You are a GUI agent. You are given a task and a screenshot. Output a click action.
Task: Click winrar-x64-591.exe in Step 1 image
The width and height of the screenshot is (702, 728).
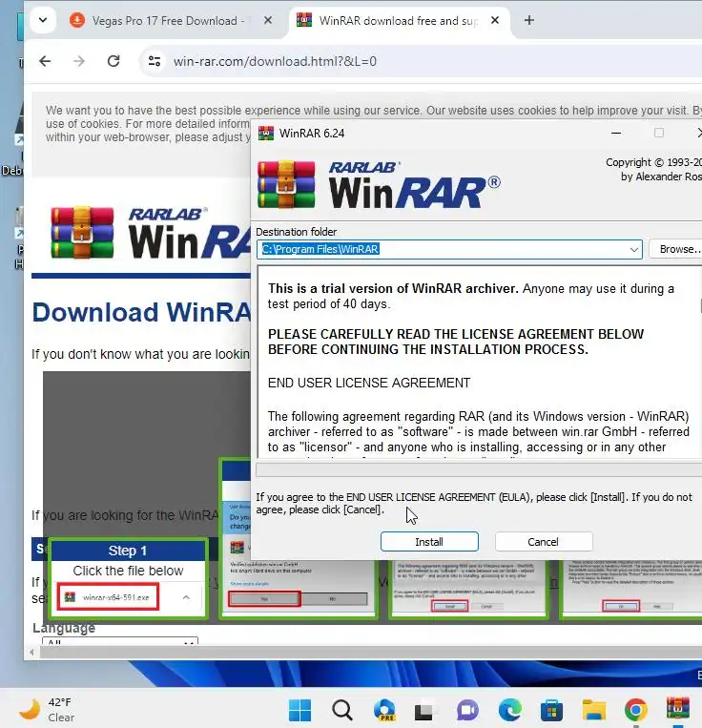109,597
